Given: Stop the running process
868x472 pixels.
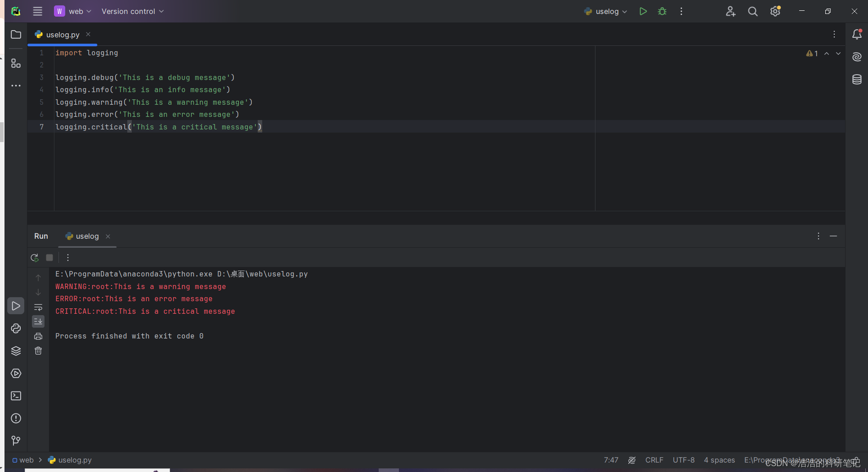Looking at the screenshot, I should click(x=49, y=258).
